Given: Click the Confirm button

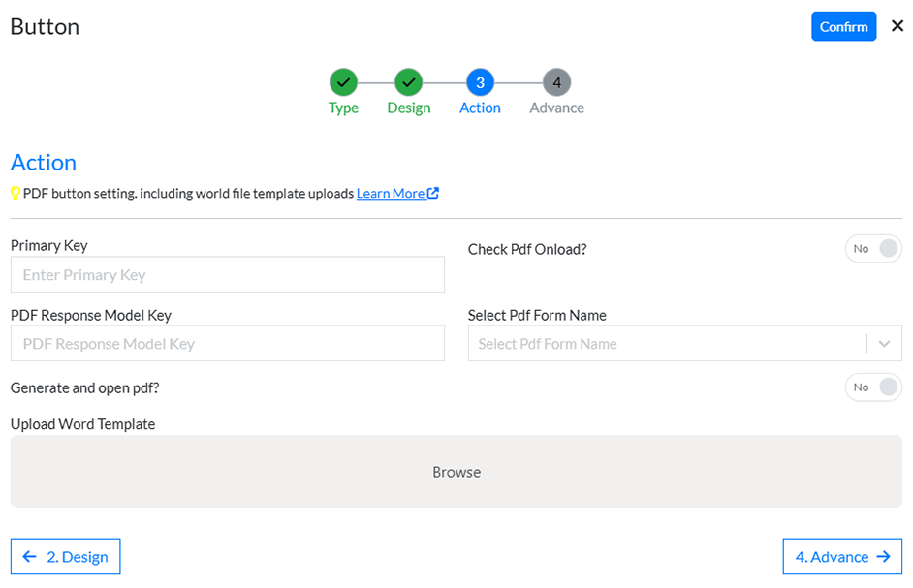Looking at the screenshot, I should [844, 26].
